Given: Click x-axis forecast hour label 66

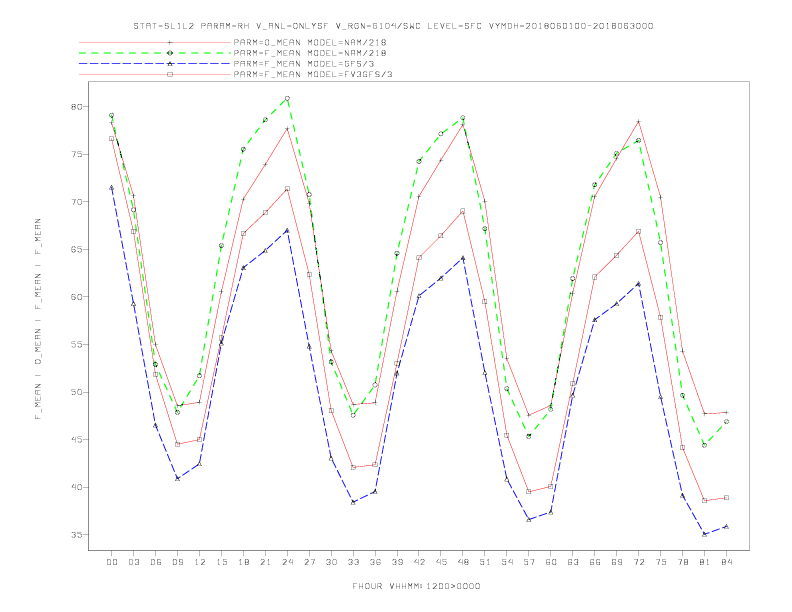Looking at the screenshot, I should pos(595,562).
